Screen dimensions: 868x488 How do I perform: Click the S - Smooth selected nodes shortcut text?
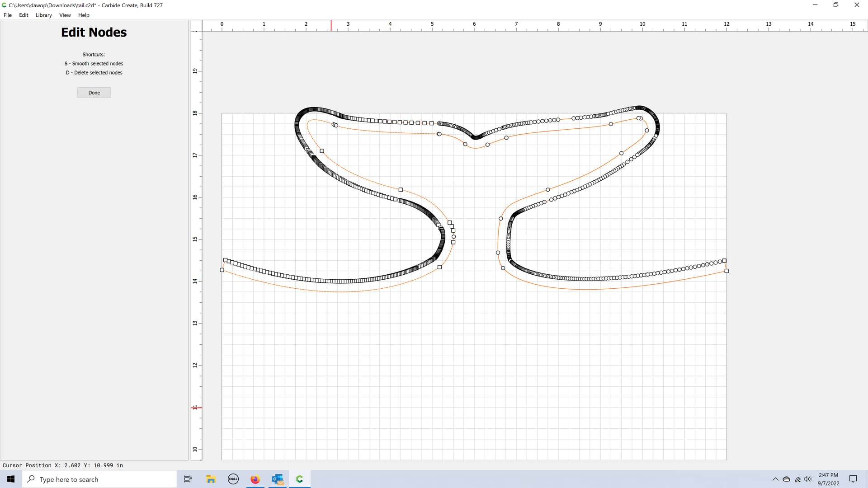click(94, 64)
